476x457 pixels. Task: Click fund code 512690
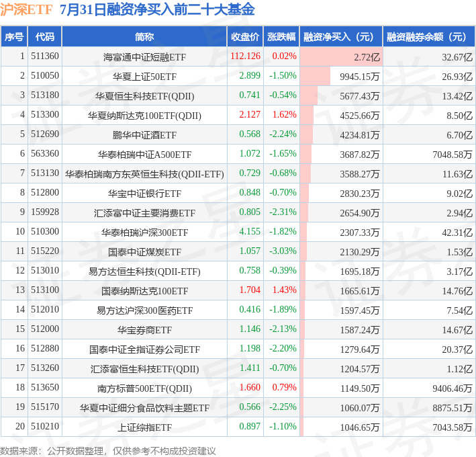(44, 134)
